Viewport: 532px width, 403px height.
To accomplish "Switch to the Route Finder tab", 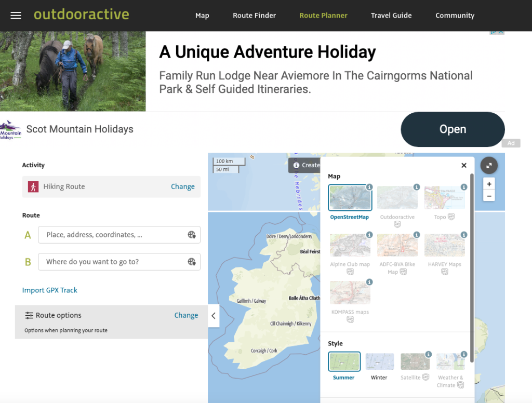I will [254, 16].
